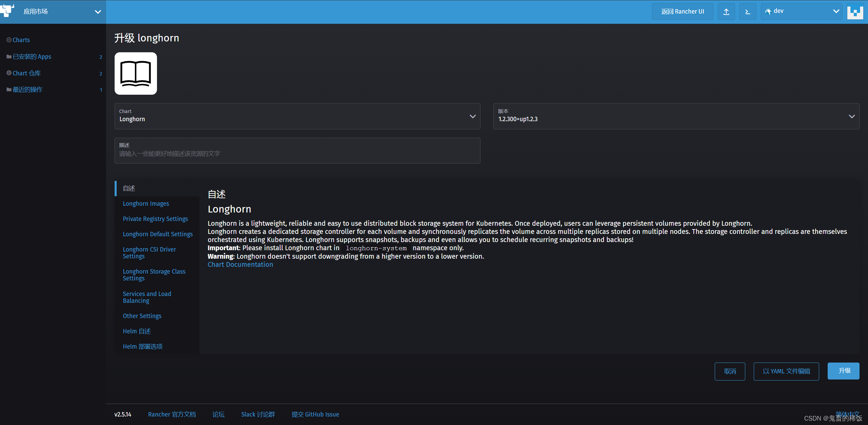This screenshot has height=425, width=868.
Task: Open Chart 仓库 in the sidebar
Action: coord(26,73)
